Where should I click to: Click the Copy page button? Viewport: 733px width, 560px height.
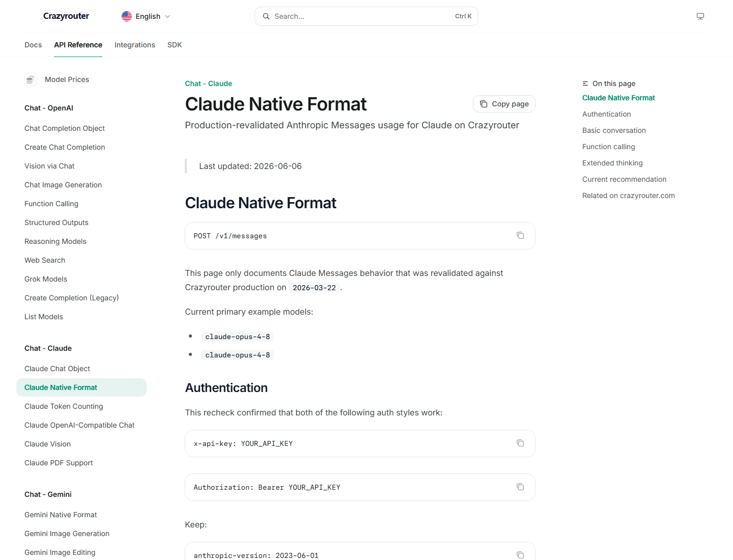point(504,104)
